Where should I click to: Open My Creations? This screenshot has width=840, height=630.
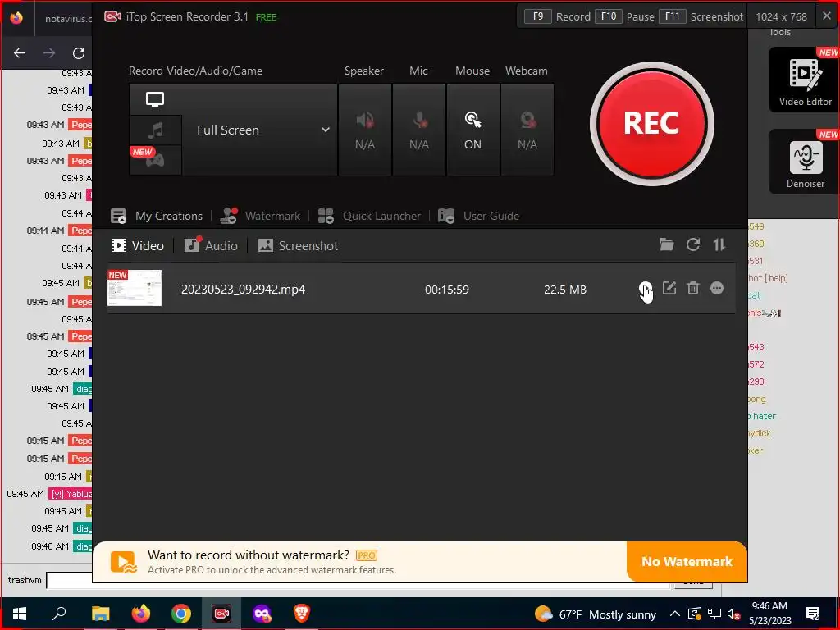157,216
